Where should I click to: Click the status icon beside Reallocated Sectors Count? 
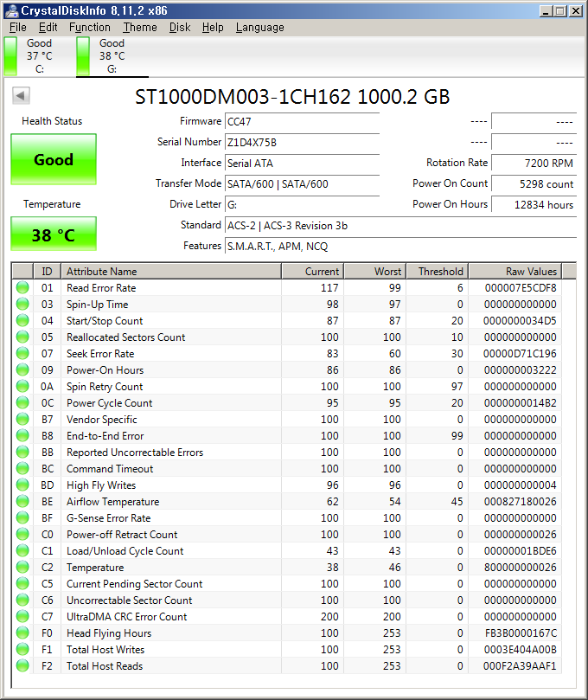(22, 337)
